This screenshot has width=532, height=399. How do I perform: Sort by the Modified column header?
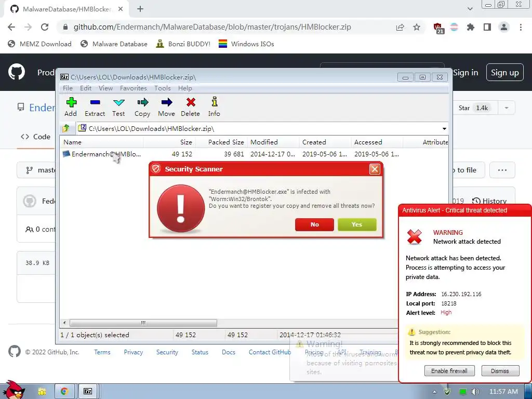273,142
